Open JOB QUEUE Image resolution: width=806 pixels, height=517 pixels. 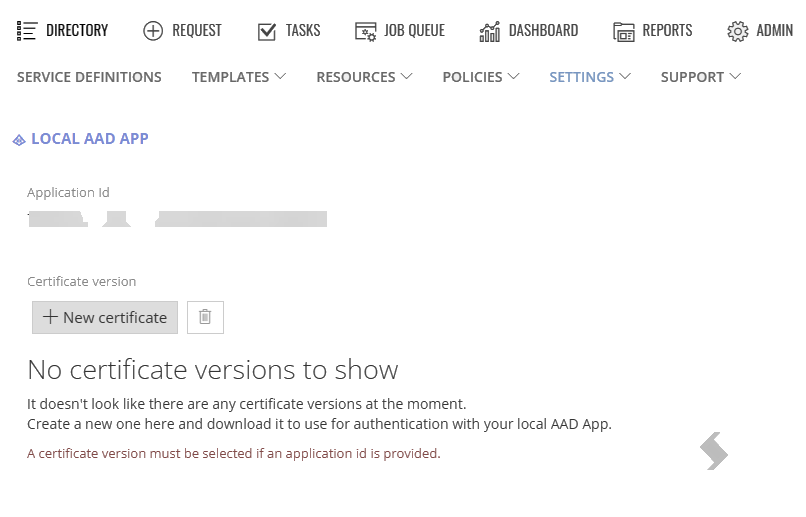pos(414,31)
